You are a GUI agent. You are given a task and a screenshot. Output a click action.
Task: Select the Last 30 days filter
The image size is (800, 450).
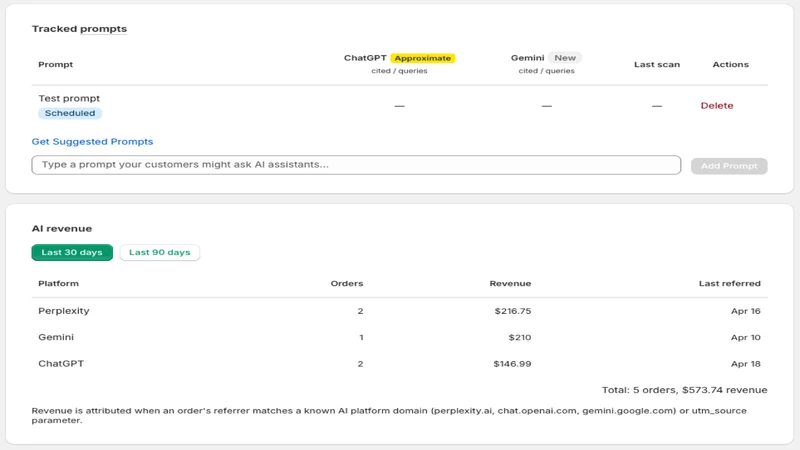click(72, 253)
